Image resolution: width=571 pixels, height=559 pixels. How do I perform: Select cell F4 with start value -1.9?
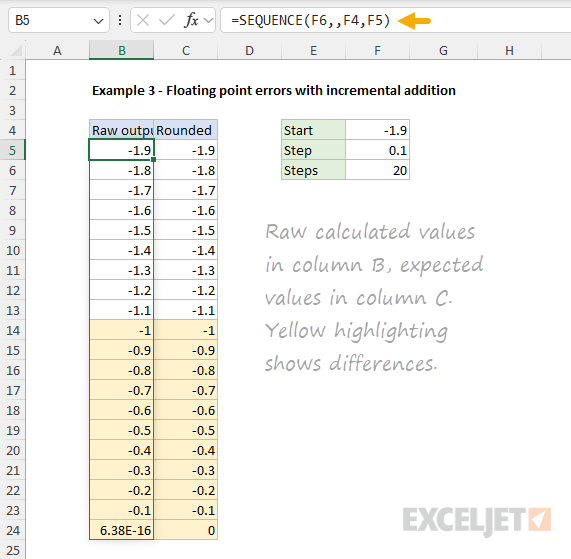378,130
